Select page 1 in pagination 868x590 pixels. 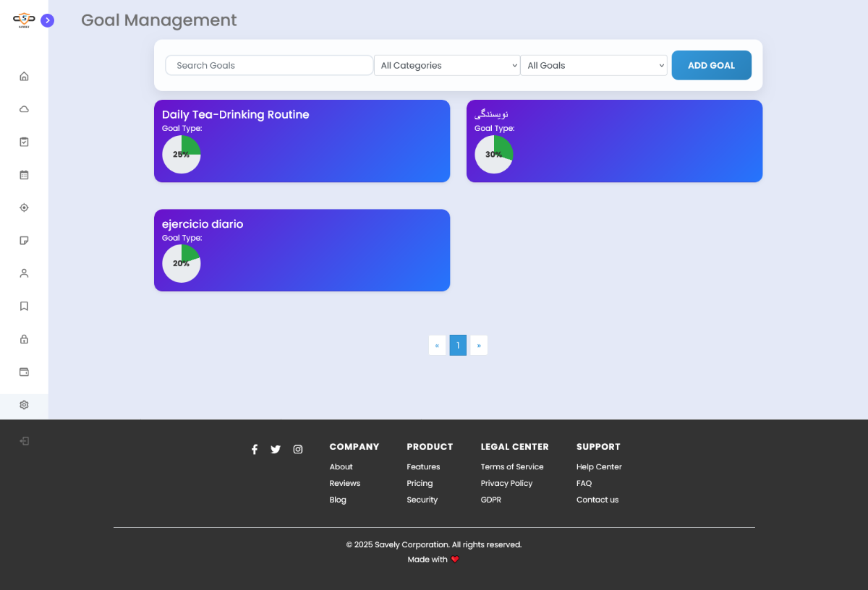pyautogui.click(x=458, y=346)
